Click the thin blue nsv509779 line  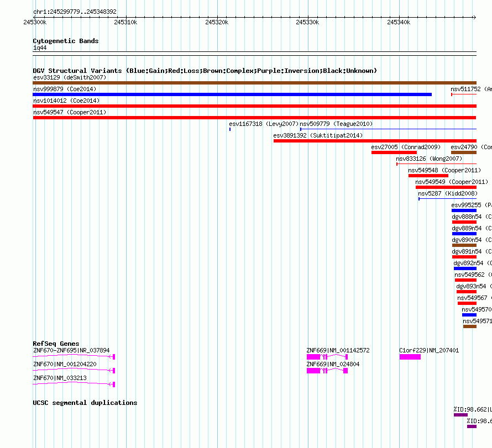coord(388,129)
